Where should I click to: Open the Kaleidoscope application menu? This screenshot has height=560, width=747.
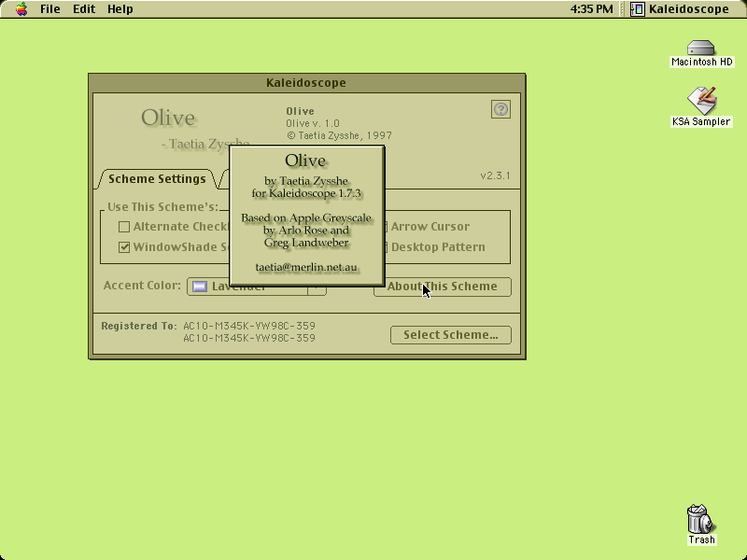tap(681, 9)
